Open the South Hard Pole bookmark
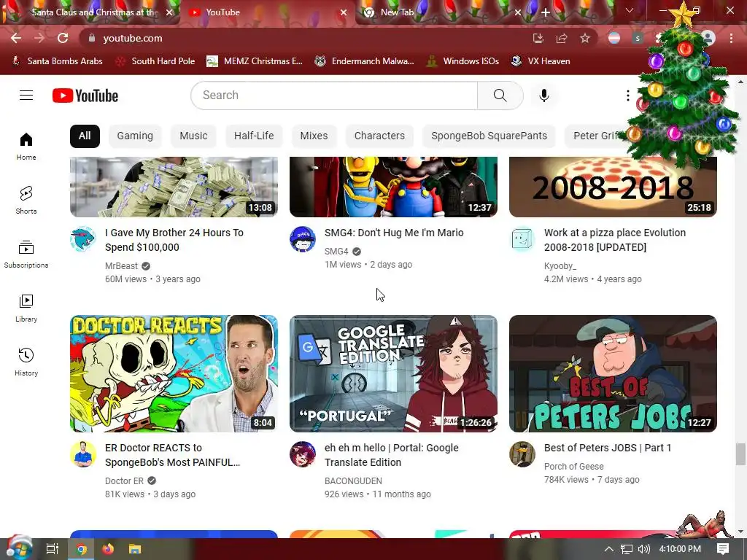The height and width of the screenshot is (560, 747). pyautogui.click(x=155, y=61)
